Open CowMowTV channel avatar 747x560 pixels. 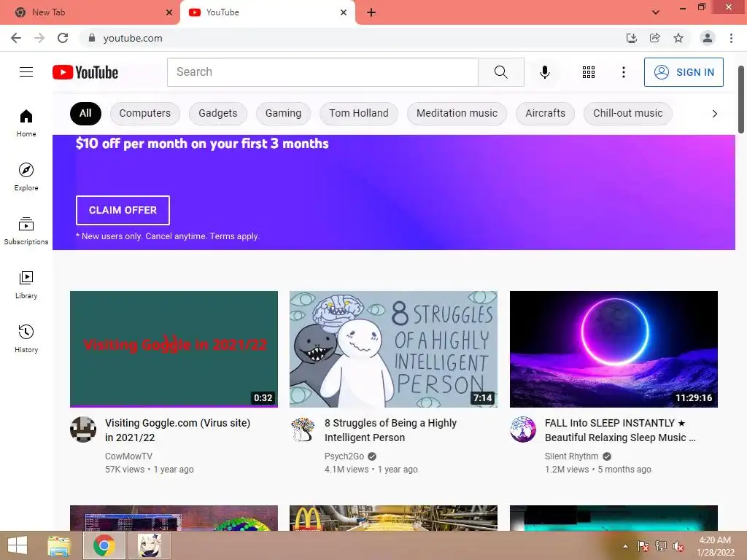coord(83,429)
